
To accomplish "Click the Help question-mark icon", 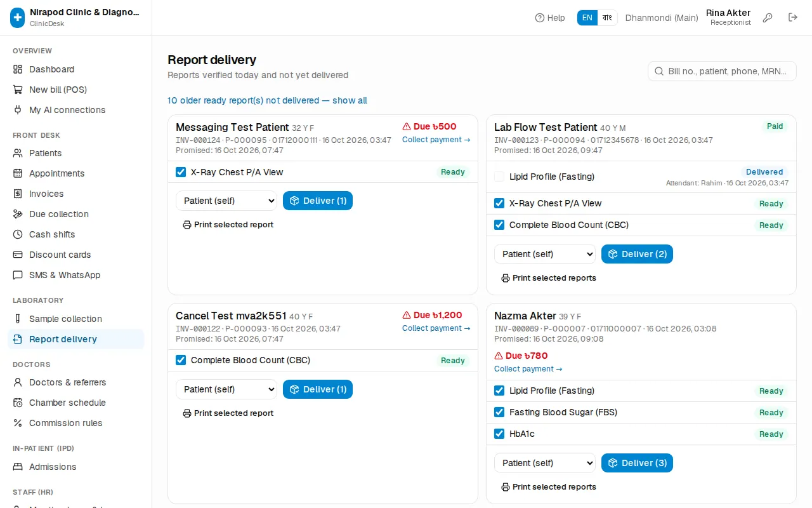I will (x=540, y=18).
